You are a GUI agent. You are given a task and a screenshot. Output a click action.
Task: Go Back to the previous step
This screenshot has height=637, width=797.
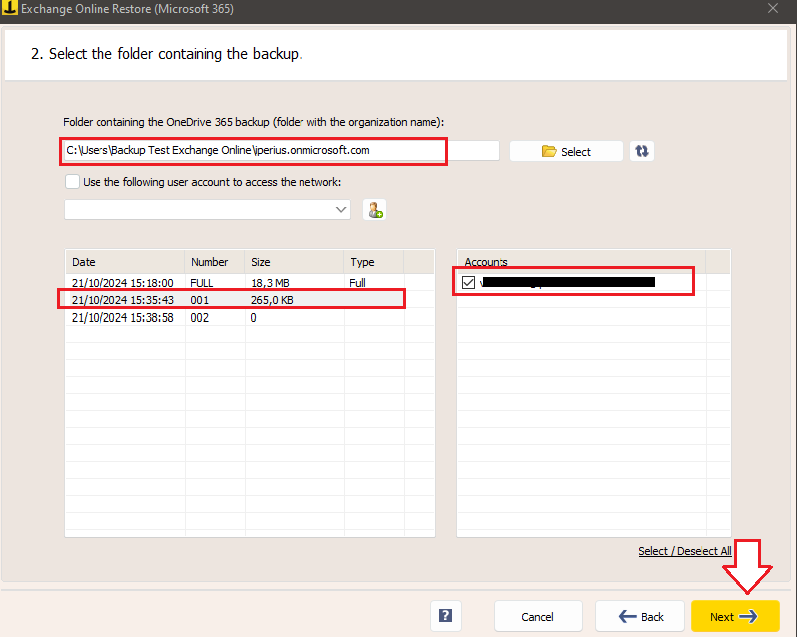point(641,617)
